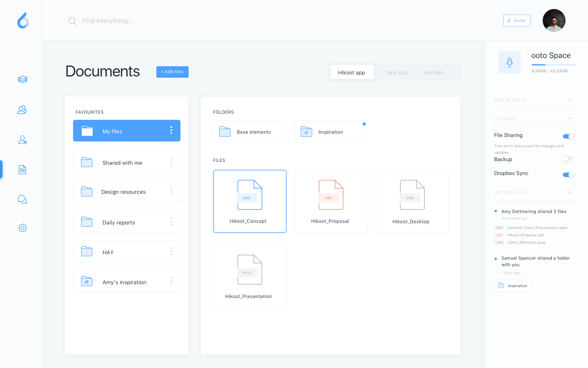This screenshot has width=588, height=368.
Task: Click the HAY folder icon
Action: [x=87, y=251]
